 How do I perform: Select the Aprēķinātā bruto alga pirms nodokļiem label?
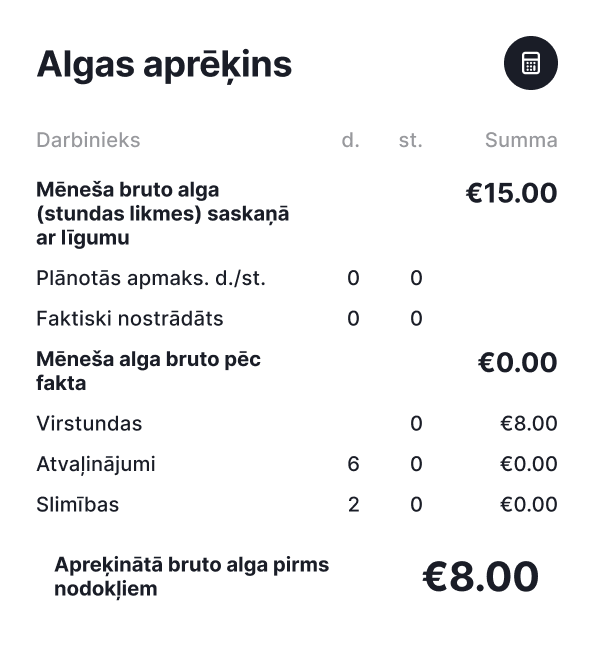pos(191,577)
